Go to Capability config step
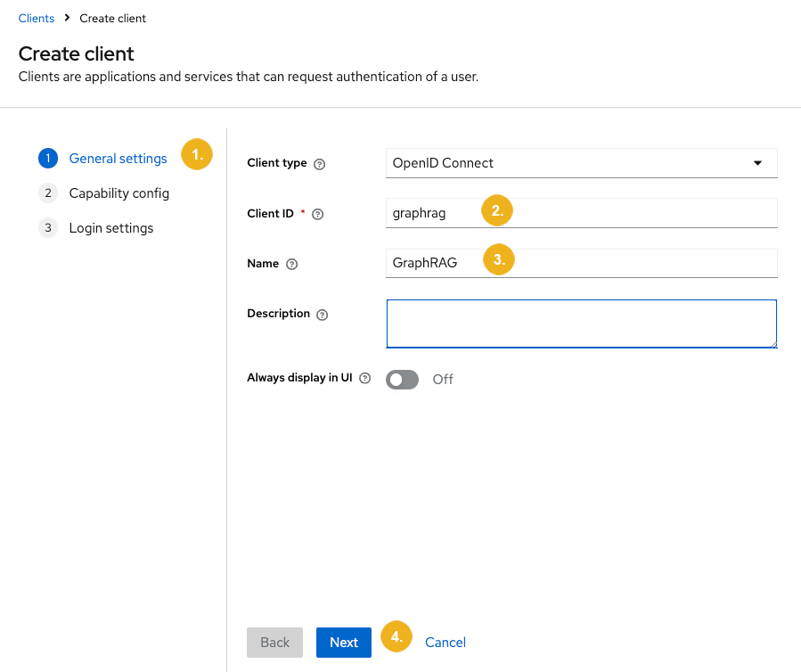The image size is (801, 672). tap(119, 193)
